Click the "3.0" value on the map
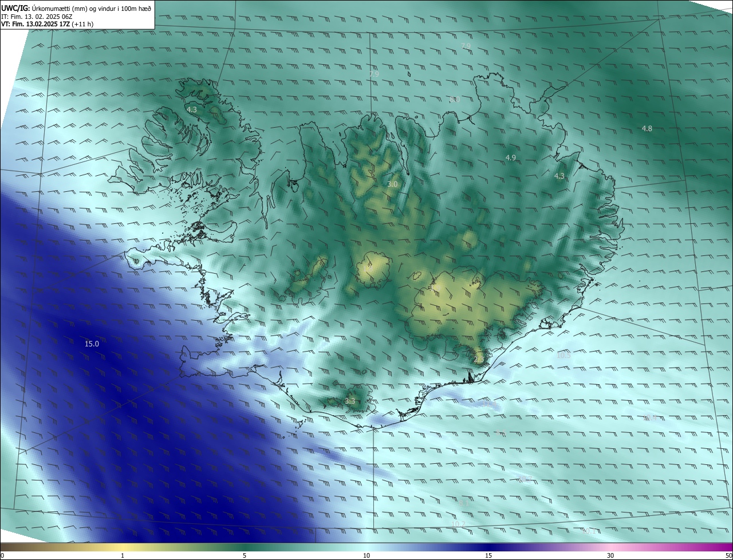 click(x=392, y=184)
